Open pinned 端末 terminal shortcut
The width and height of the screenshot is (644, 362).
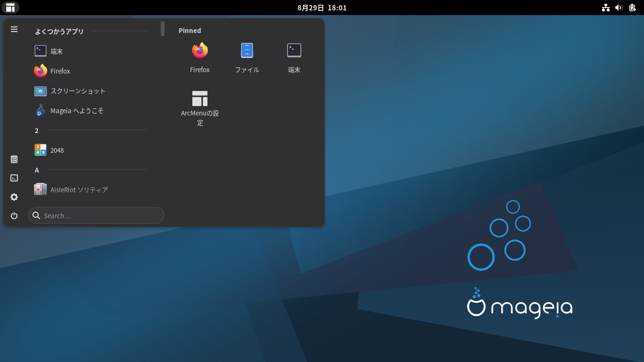(294, 58)
